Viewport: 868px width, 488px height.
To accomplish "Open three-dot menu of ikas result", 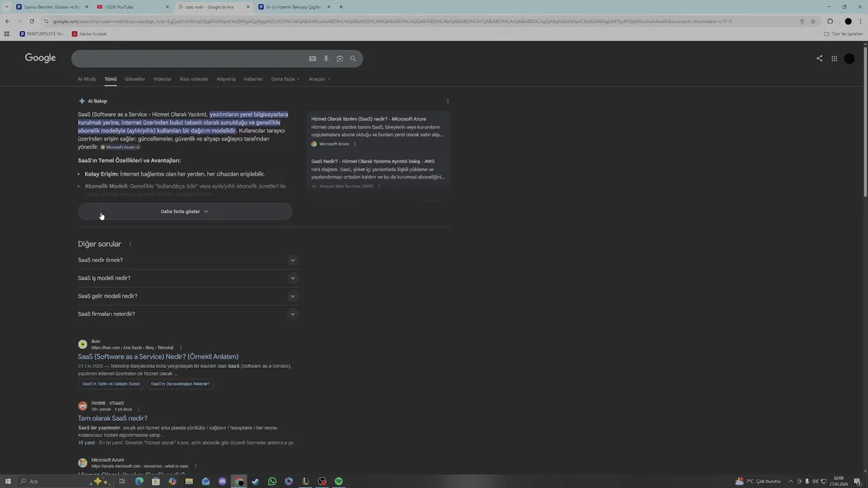I will 180,348.
